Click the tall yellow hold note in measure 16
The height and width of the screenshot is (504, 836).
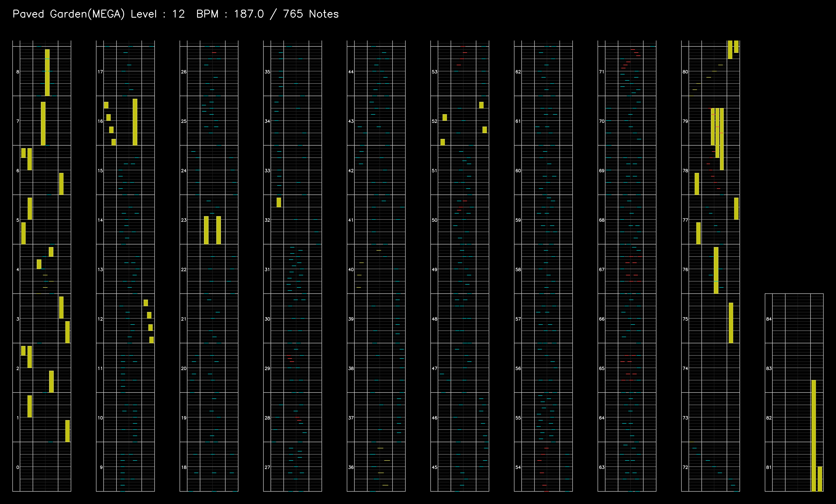tap(135, 122)
